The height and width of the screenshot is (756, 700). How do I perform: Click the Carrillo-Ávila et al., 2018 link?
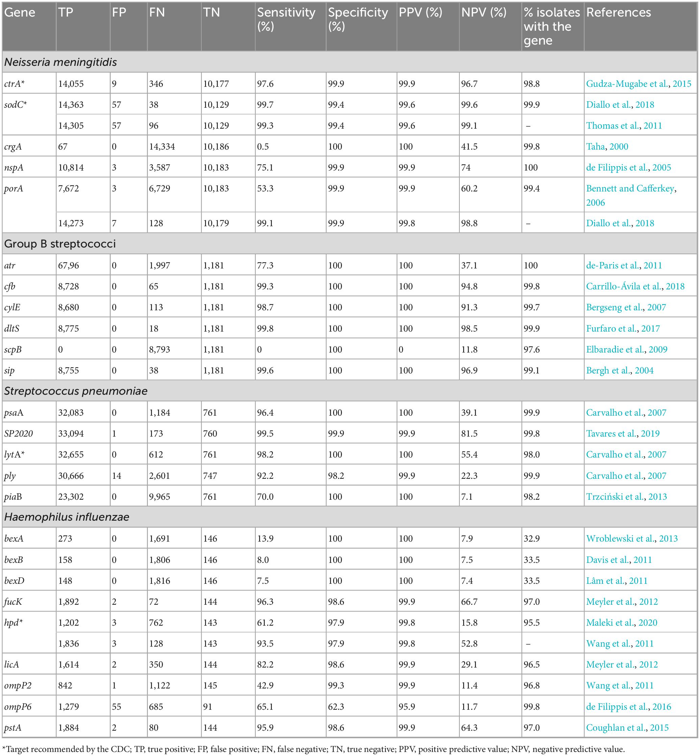(635, 286)
